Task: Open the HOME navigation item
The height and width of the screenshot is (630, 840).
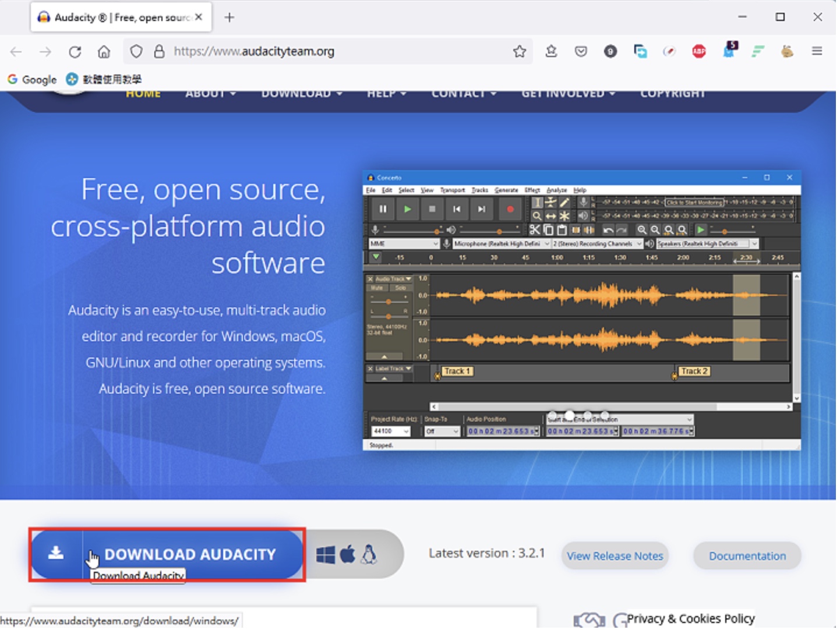Action: click(143, 94)
